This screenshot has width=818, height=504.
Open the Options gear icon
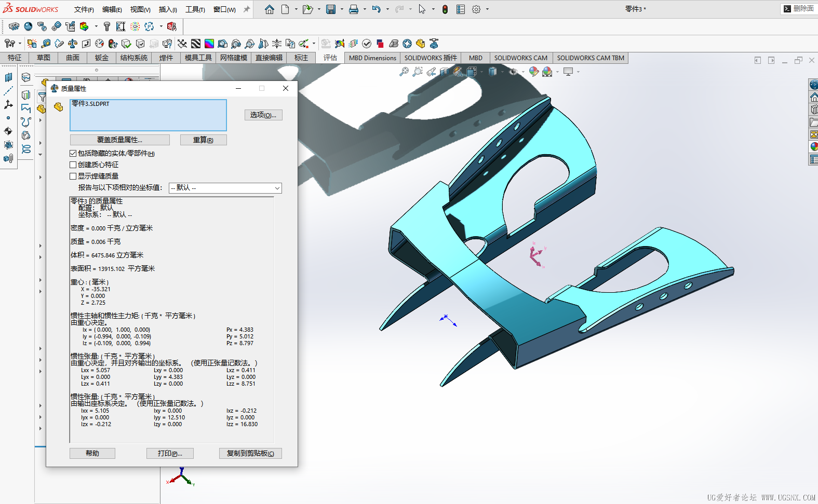click(476, 9)
